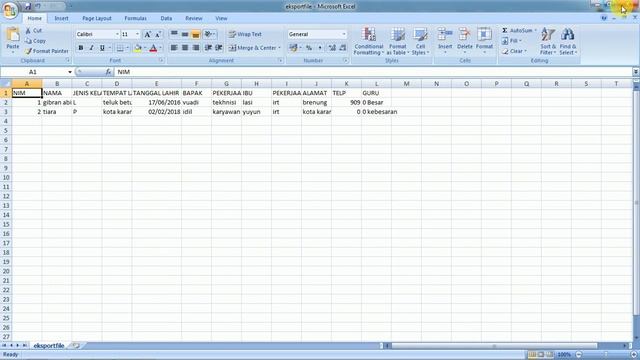Set bottom vertical alignment
640x360 pixels.
[x=196, y=34]
